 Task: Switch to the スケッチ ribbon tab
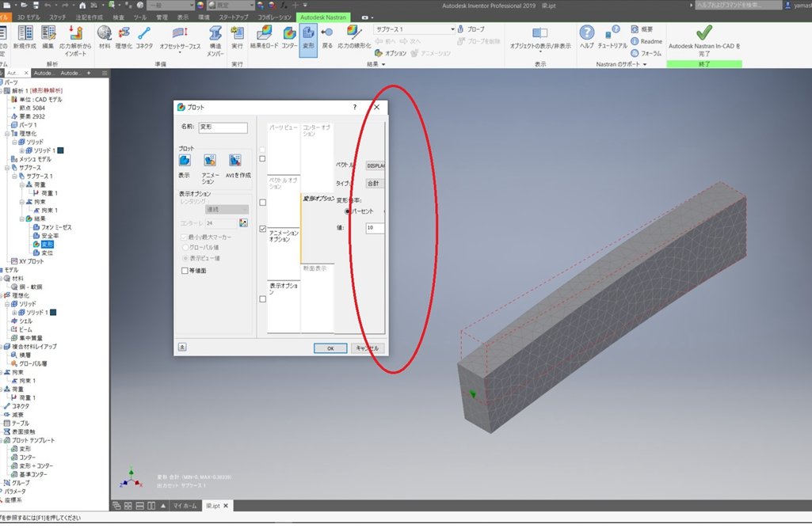pos(58,17)
